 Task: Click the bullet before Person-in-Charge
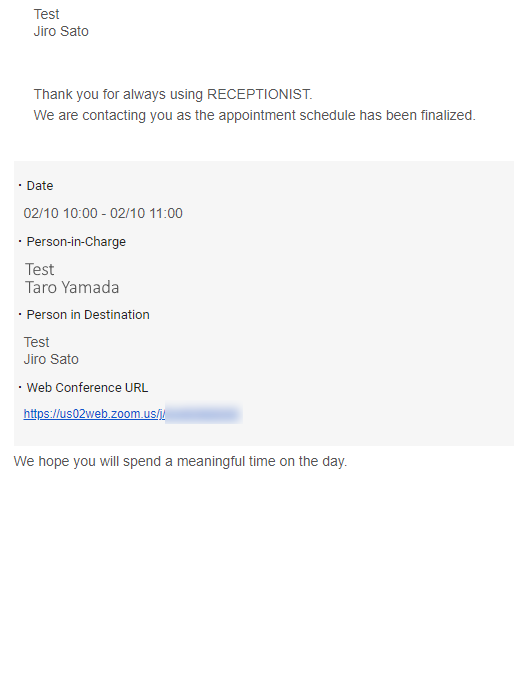(x=20, y=242)
